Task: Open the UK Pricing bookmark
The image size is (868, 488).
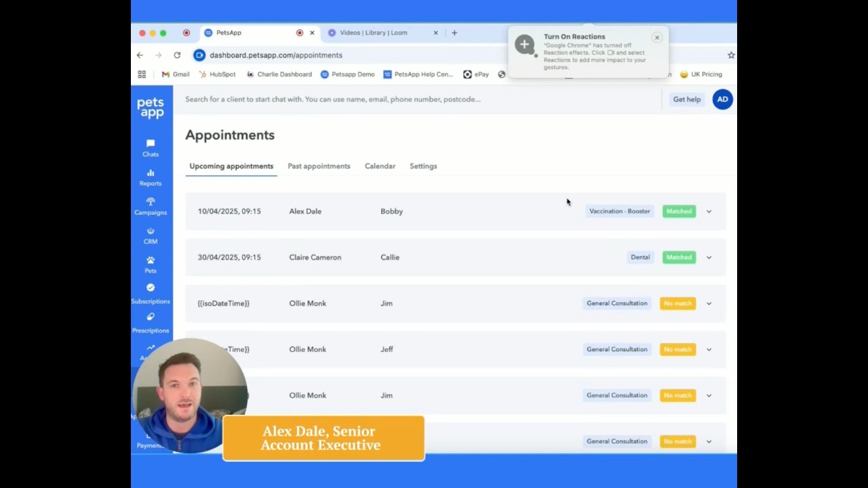Action: tap(701, 75)
